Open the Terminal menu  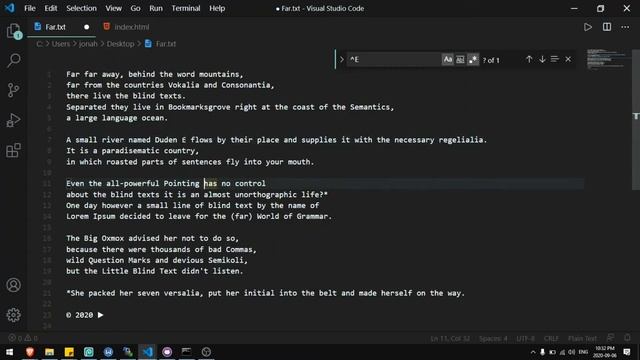[x=186, y=8]
